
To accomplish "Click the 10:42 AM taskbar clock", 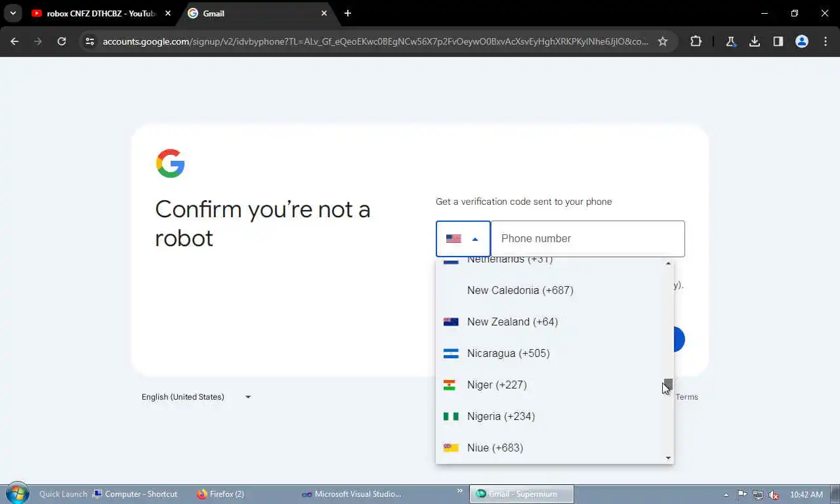I will (x=807, y=495).
